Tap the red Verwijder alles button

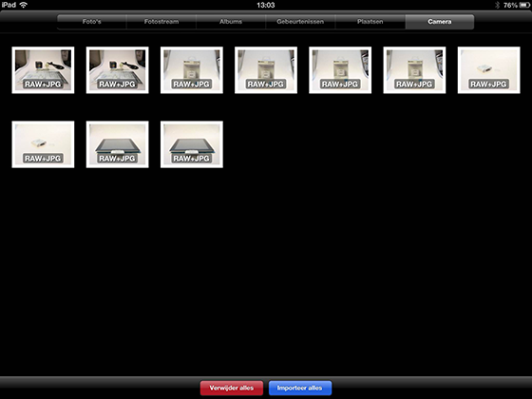tap(232, 388)
